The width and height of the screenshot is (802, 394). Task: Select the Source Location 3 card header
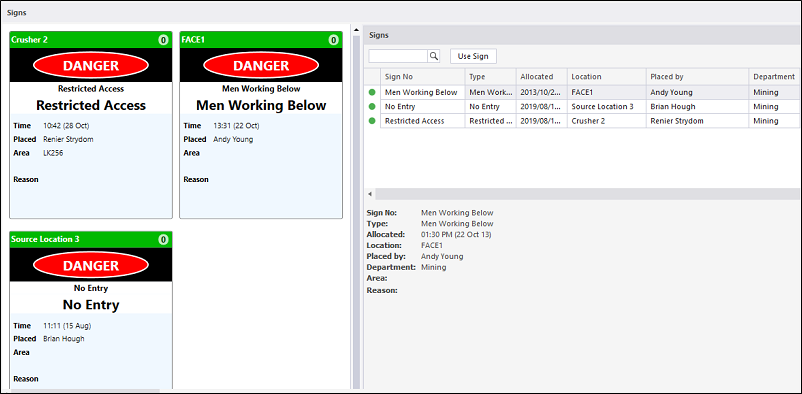click(91, 239)
